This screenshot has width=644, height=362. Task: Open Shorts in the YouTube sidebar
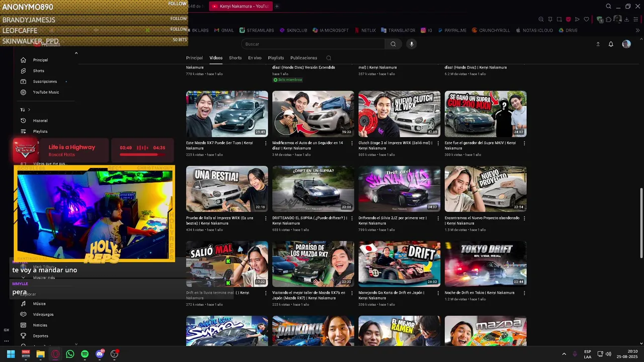coord(38,71)
